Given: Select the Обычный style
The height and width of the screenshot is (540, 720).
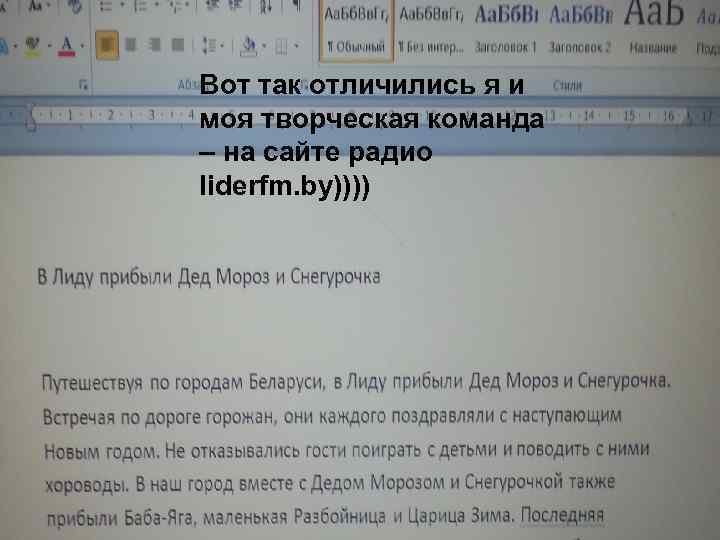Looking at the screenshot, I should pos(356,30).
